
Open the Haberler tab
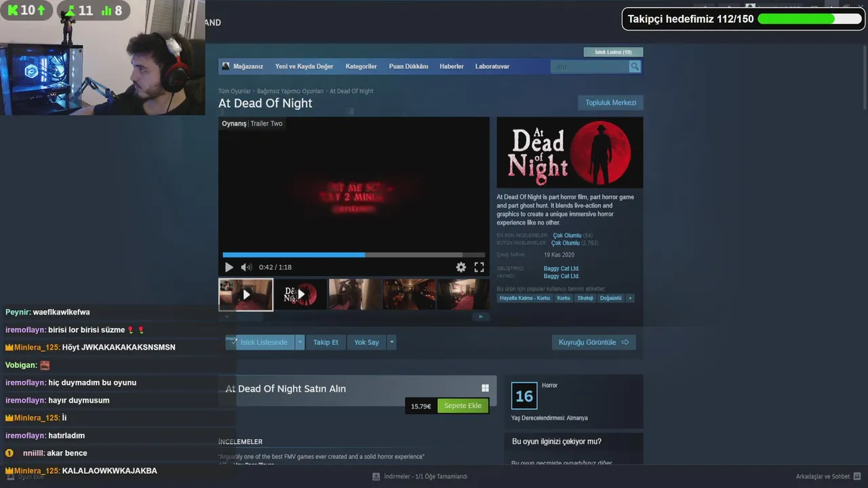pyautogui.click(x=452, y=66)
